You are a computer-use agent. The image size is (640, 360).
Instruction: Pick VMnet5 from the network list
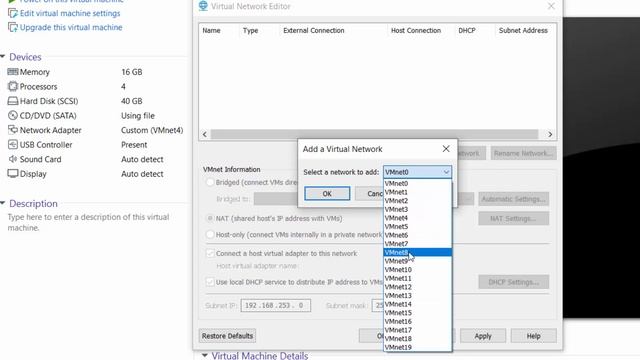point(417,227)
